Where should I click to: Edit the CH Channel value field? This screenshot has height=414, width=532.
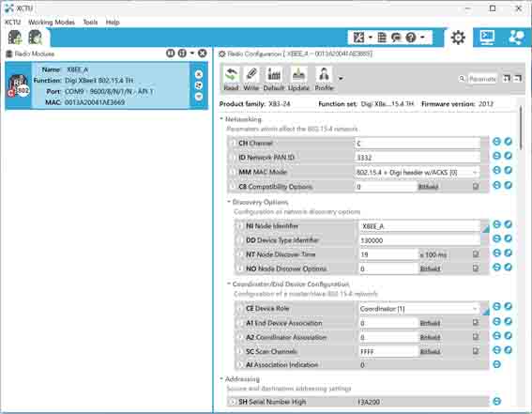coord(418,144)
